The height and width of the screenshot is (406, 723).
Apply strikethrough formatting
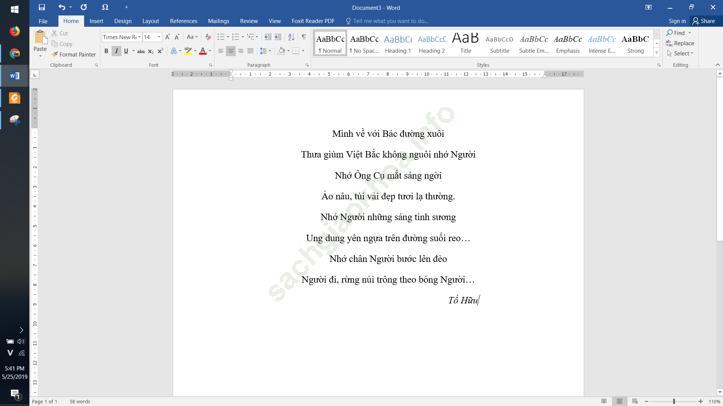click(x=141, y=51)
